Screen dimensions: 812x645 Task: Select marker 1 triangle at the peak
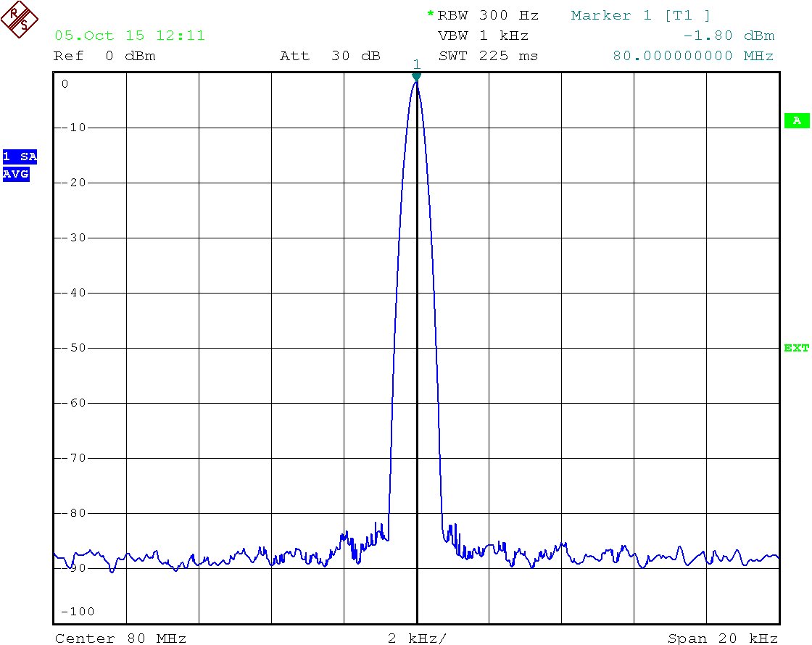tap(416, 77)
